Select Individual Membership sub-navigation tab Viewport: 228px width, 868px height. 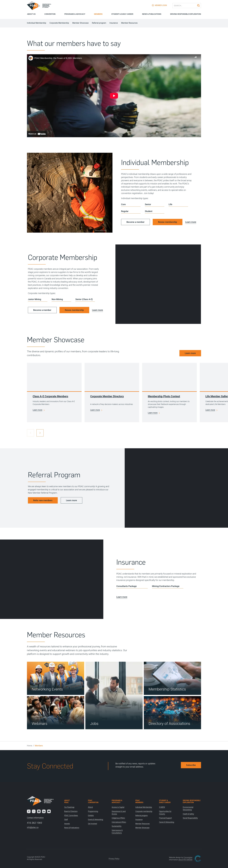coord(36,23)
